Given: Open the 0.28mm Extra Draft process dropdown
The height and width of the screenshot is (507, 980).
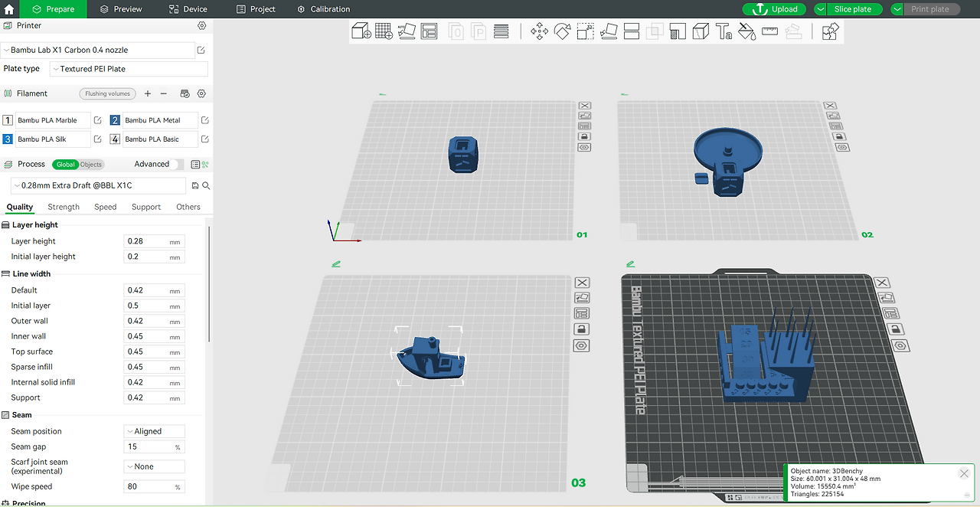Looking at the screenshot, I should [x=99, y=185].
